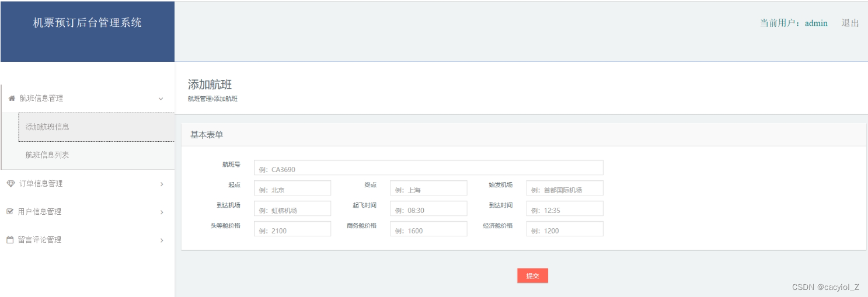Click the checkbox icon beside 用户信息管理
Viewport: 868px width, 297px height.
point(9,211)
